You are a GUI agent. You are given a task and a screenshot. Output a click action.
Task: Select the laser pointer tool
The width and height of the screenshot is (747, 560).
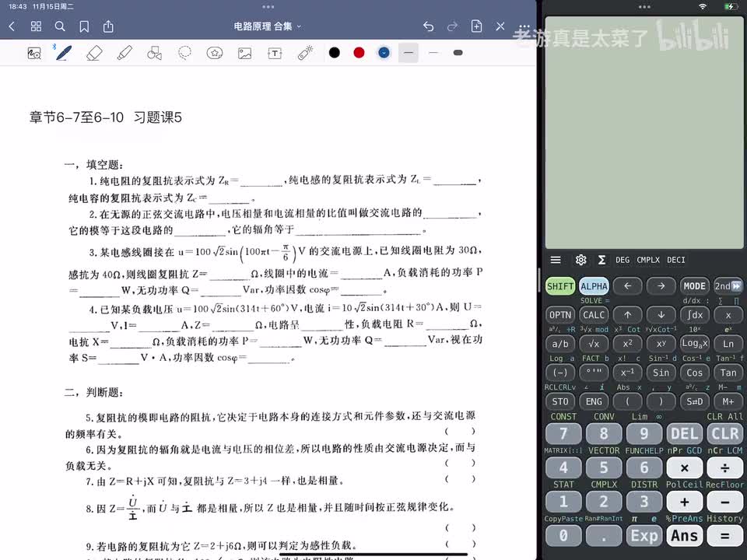click(x=305, y=53)
